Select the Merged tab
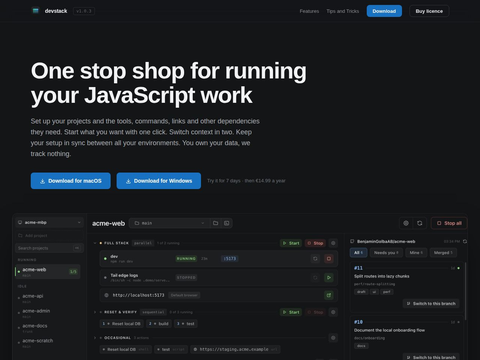 click(443, 253)
